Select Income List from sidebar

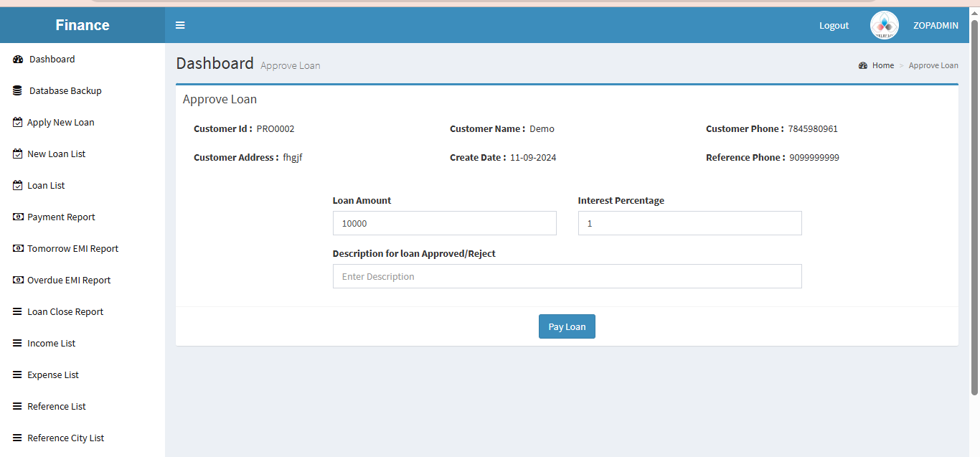(x=51, y=344)
